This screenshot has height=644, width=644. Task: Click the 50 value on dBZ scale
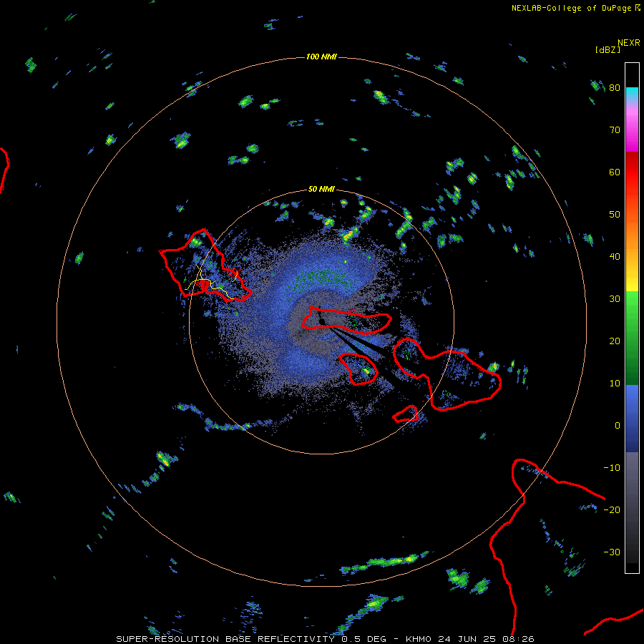coord(615,215)
